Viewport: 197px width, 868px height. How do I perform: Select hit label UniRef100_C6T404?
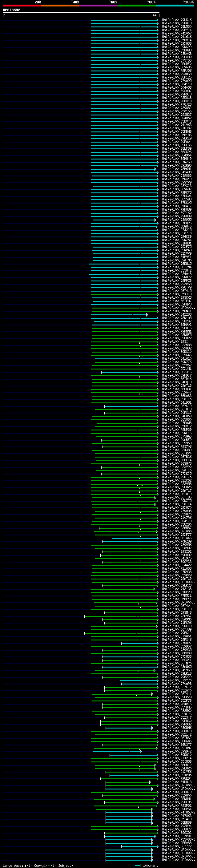click(x=177, y=606)
